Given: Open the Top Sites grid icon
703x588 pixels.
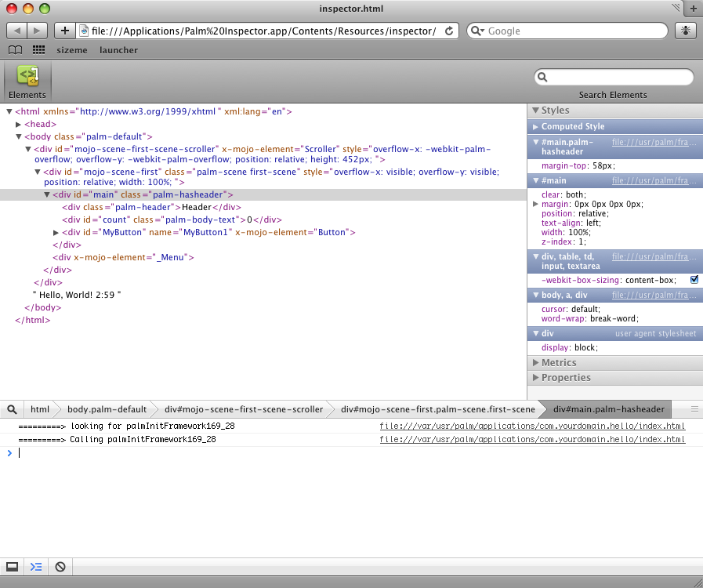Looking at the screenshot, I should click(x=38, y=50).
